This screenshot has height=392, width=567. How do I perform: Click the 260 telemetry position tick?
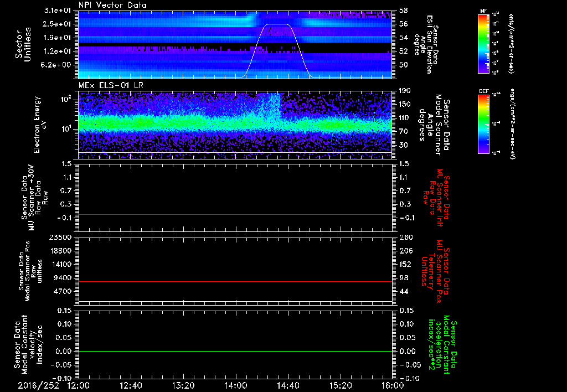pos(406,237)
